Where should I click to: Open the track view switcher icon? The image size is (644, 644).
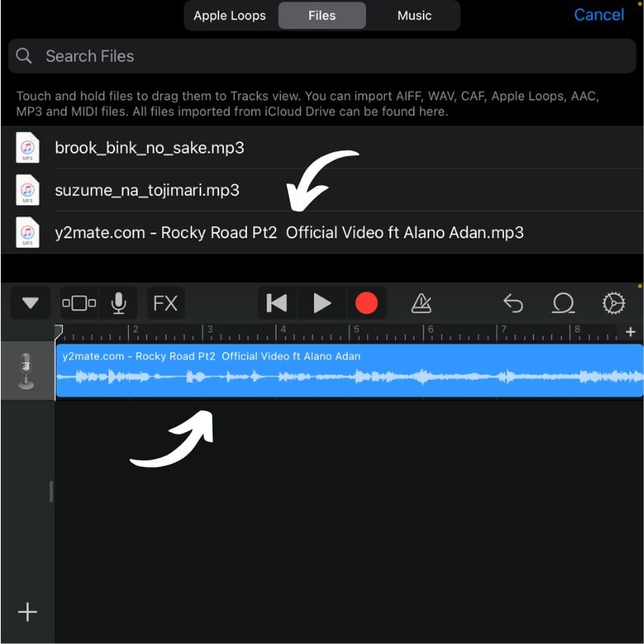79,303
